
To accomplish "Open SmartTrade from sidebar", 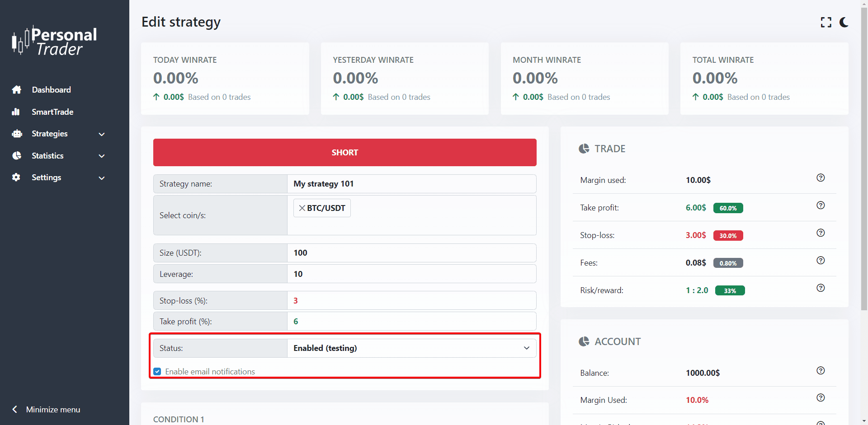I will point(52,112).
